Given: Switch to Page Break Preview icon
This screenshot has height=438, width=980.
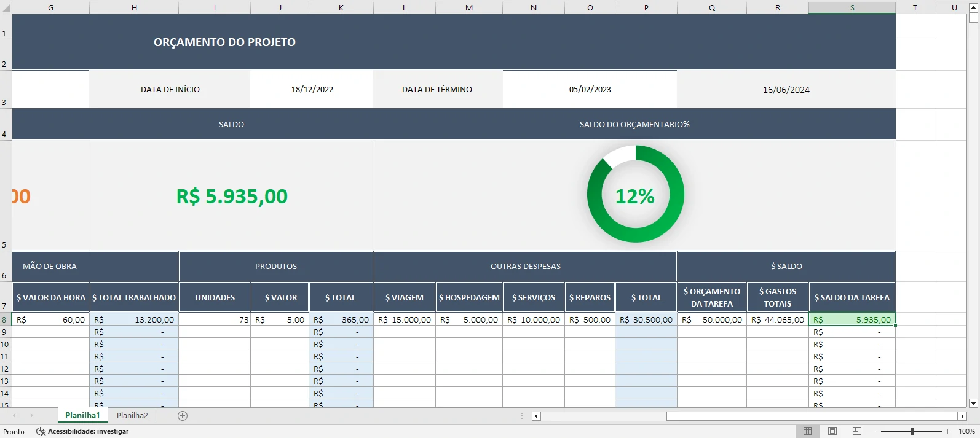Looking at the screenshot, I should click(856, 431).
